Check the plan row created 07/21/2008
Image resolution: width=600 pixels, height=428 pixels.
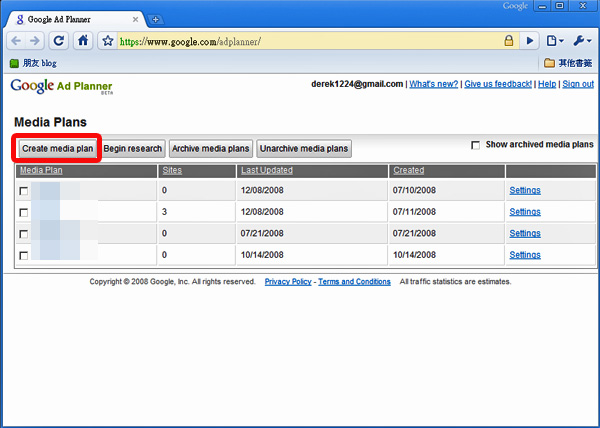point(24,234)
